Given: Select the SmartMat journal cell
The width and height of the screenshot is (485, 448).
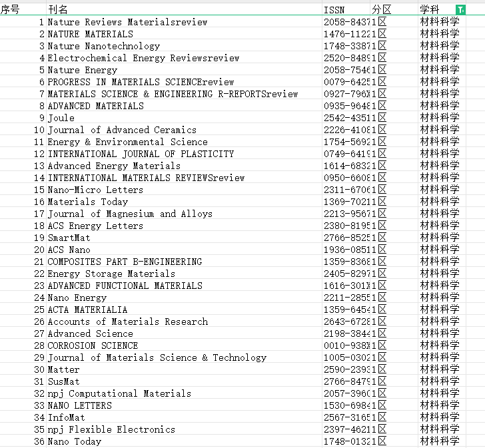Looking at the screenshot, I should click(x=184, y=238).
